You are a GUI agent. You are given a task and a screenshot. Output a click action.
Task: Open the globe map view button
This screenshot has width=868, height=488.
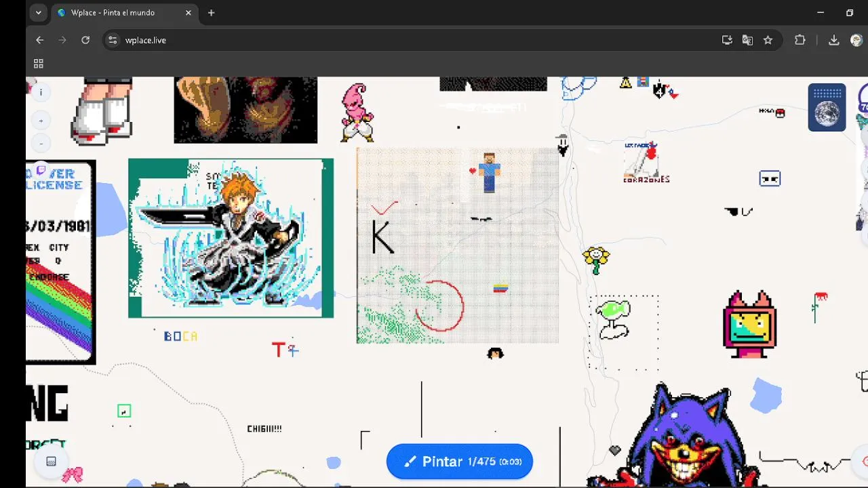point(827,107)
